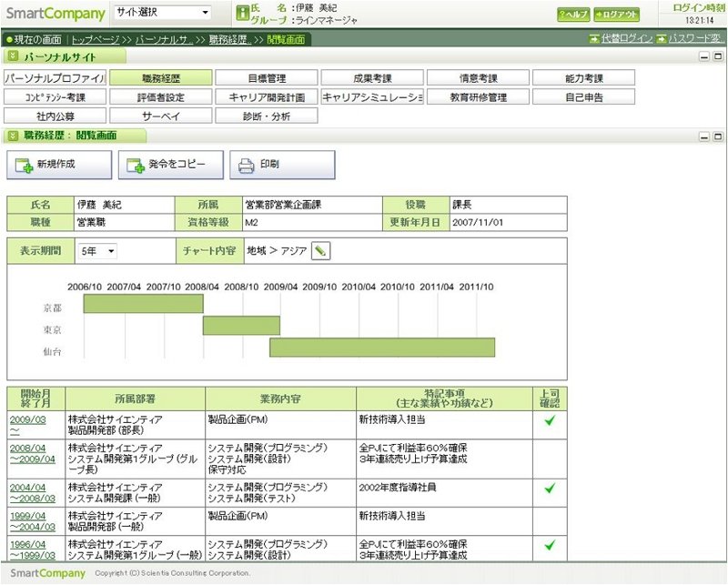Click the SmartCompany logo in header
Screen dimensions: 728x585
pyautogui.click(x=56, y=14)
